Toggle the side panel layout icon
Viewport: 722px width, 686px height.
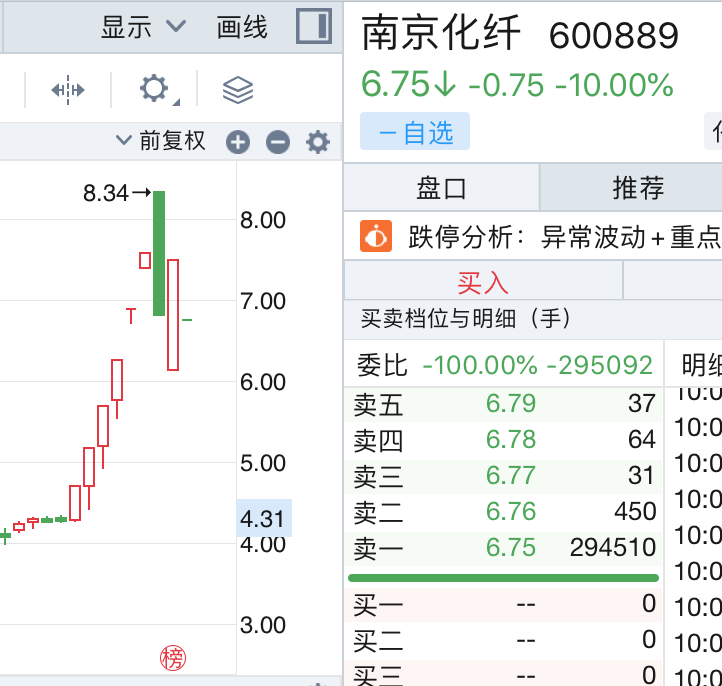tap(314, 26)
